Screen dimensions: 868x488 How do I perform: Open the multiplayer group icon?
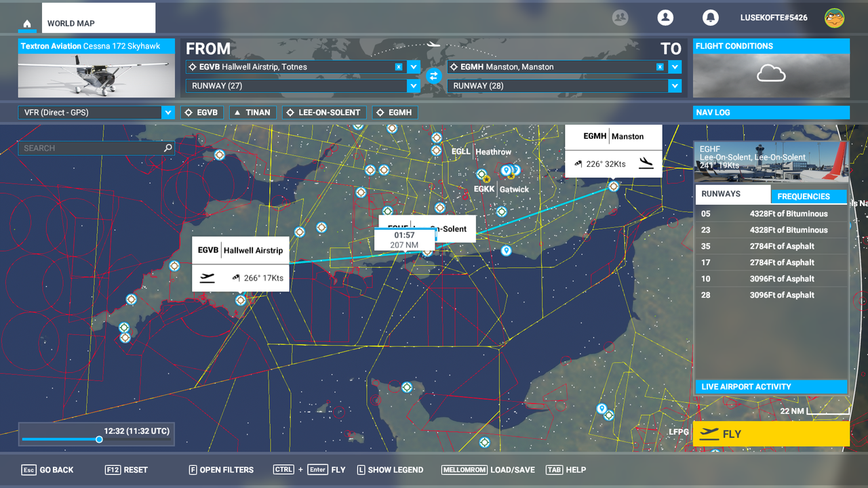click(x=620, y=18)
